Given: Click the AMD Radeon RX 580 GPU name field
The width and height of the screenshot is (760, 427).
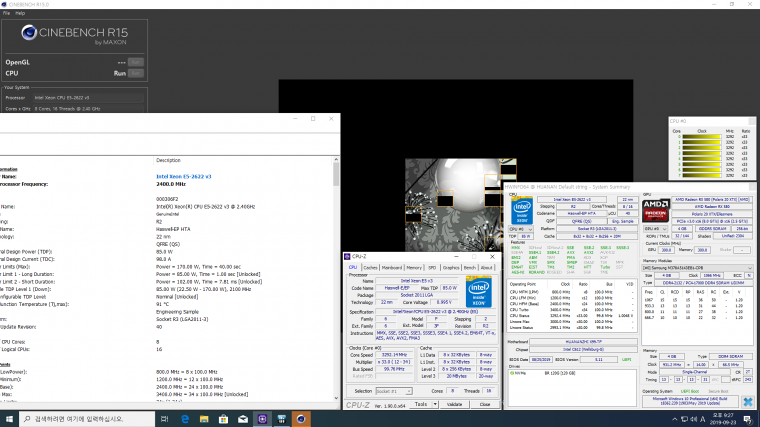Looking at the screenshot, I should (x=712, y=206).
